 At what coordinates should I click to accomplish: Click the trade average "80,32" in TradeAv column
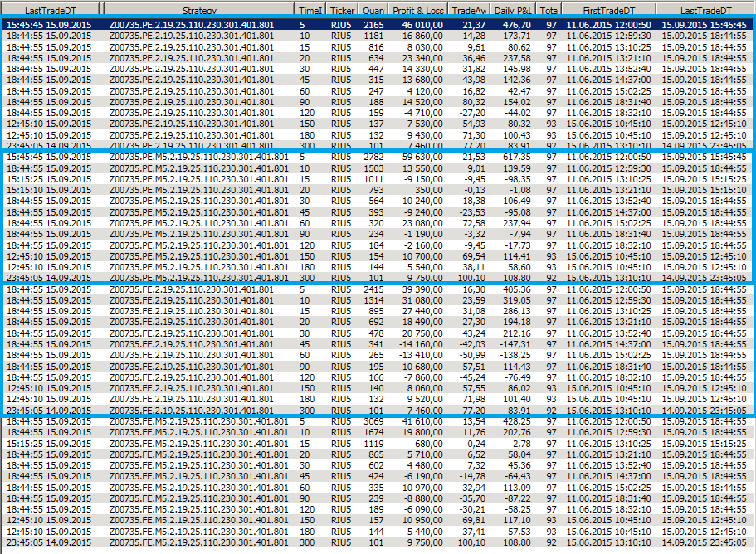click(x=474, y=102)
